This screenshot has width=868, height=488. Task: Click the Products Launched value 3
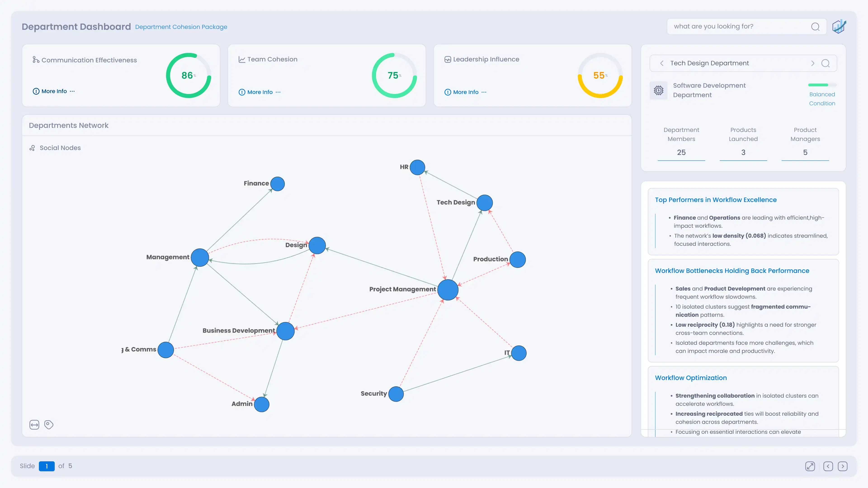[x=743, y=152]
